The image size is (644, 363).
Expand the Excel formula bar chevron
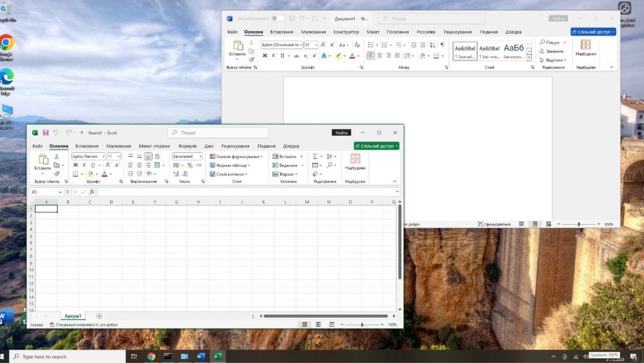397,191
